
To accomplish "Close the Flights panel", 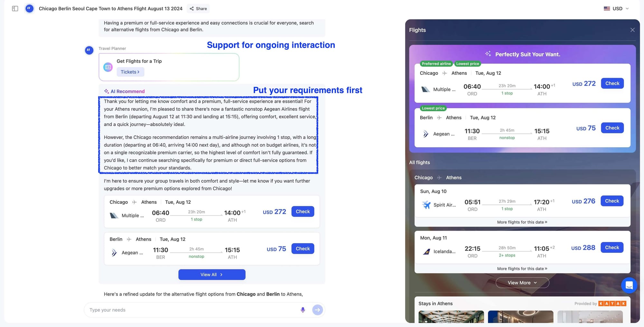I will [632, 30].
